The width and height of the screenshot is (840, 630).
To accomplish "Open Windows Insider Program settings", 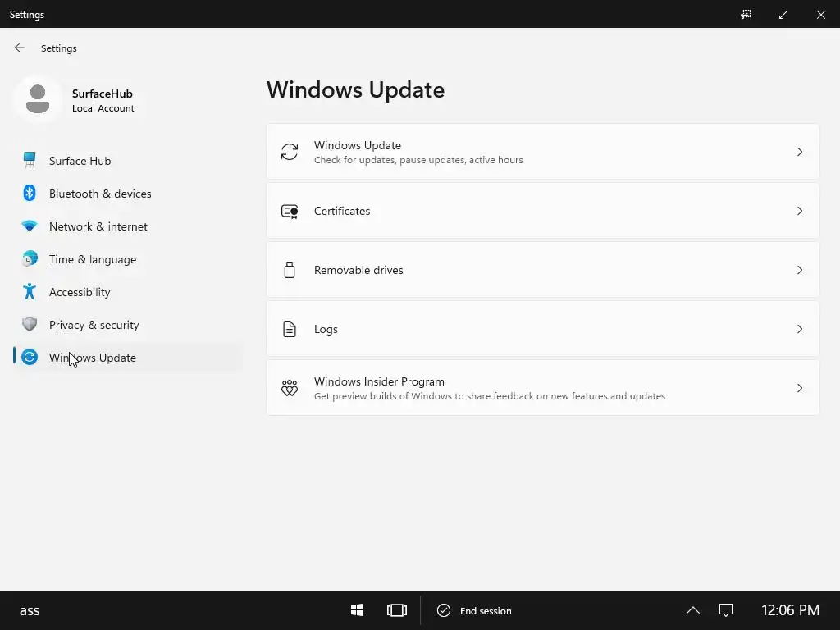I will pos(543,388).
